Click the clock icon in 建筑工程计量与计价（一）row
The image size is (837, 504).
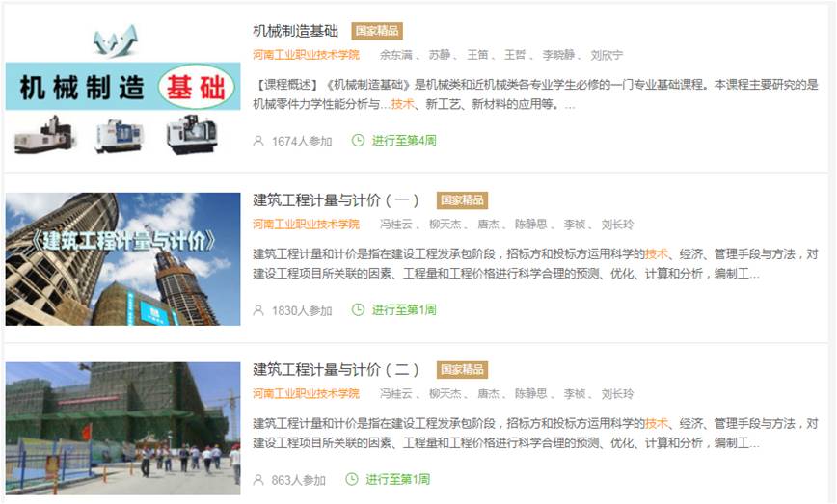coord(358,309)
